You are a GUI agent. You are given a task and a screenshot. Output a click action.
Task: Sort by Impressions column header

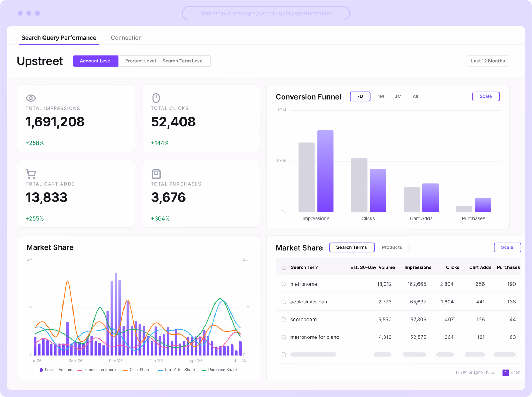[x=418, y=267]
